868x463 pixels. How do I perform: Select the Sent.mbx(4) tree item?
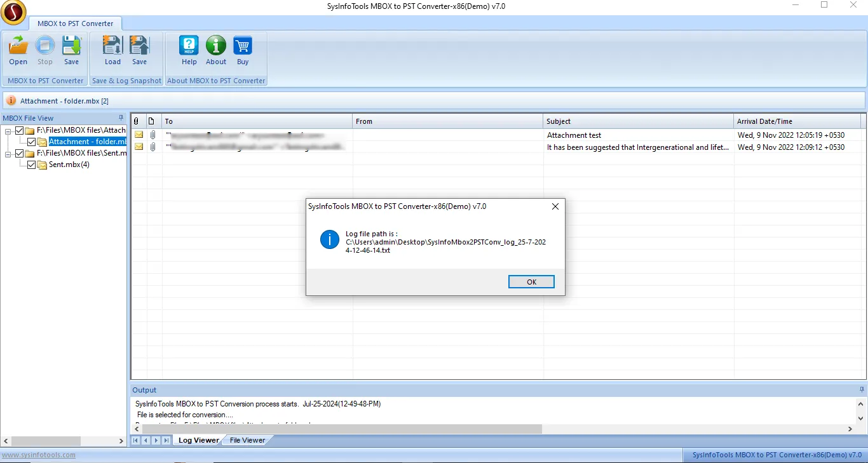point(69,164)
